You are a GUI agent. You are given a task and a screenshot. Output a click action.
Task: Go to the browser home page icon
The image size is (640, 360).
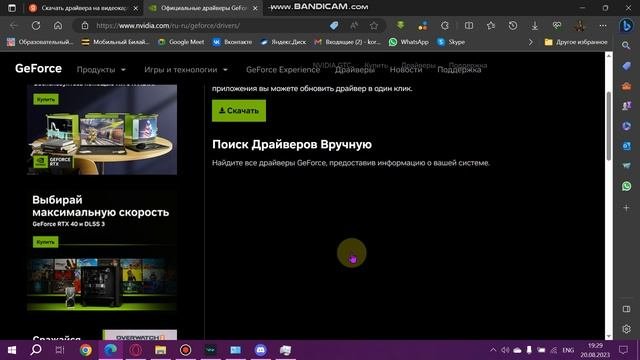coord(58,25)
